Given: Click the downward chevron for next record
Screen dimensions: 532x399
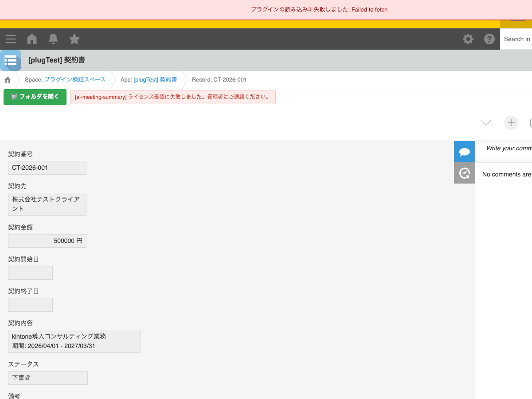Looking at the screenshot, I should coord(486,123).
